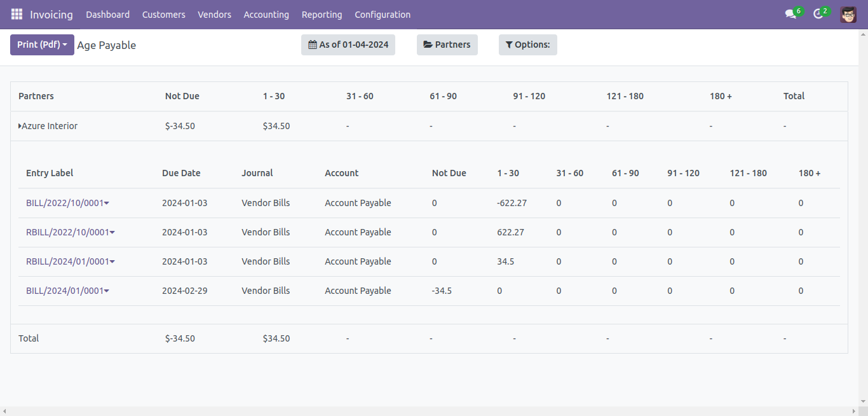Image resolution: width=868 pixels, height=416 pixels.
Task: Open the Configuration menu
Action: pyautogui.click(x=382, y=14)
